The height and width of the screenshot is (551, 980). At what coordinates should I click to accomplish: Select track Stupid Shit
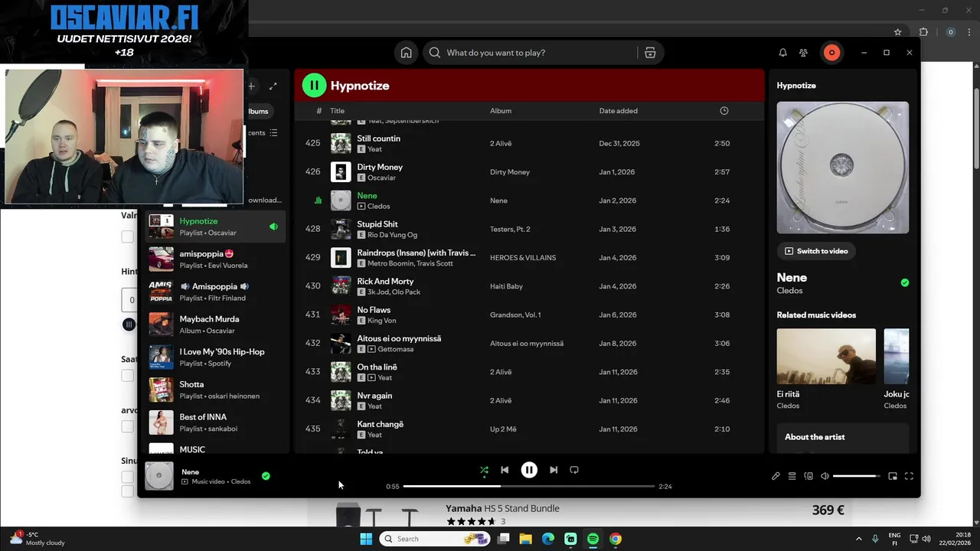coord(528,229)
